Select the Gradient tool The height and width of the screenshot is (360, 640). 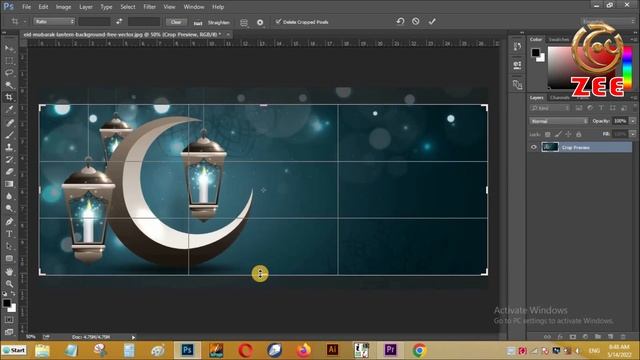(x=9, y=184)
